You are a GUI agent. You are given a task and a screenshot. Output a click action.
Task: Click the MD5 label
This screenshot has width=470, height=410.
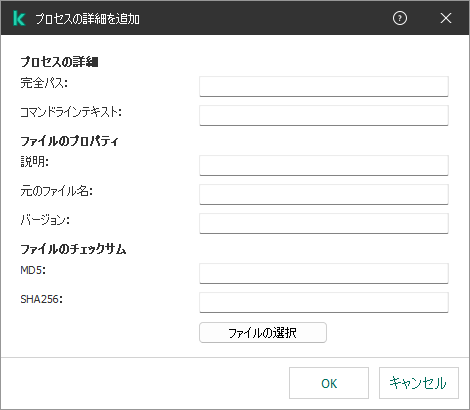pyautogui.click(x=33, y=270)
